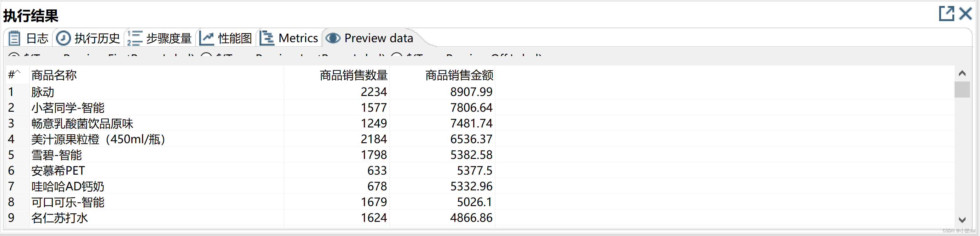Show the 性能图 tab
This screenshot has height=236, width=980.
[226, 38]
